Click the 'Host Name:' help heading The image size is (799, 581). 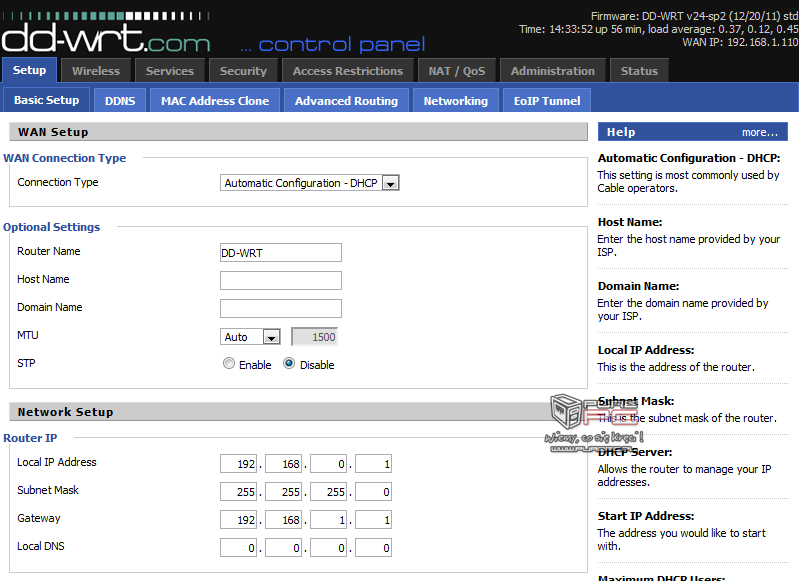pos(630,222)
